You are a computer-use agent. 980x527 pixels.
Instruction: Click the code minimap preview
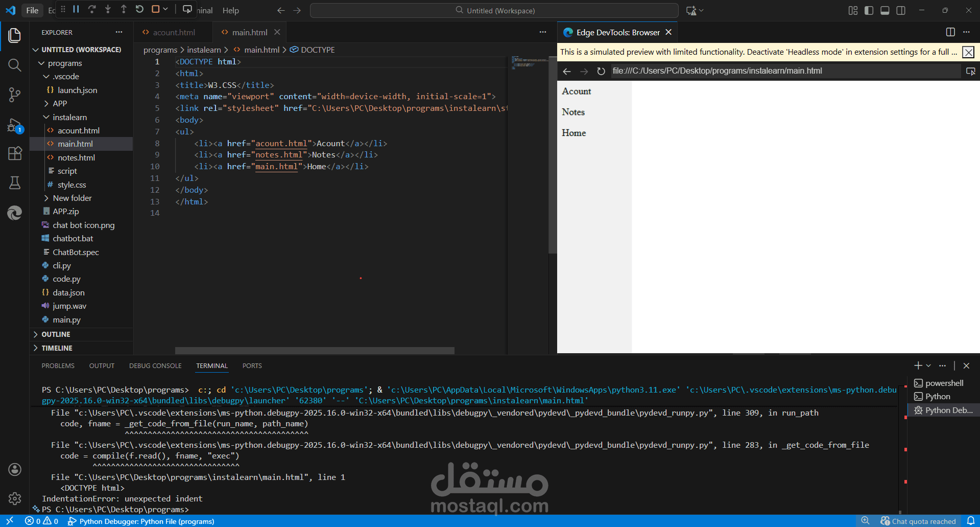pos(530,63)
